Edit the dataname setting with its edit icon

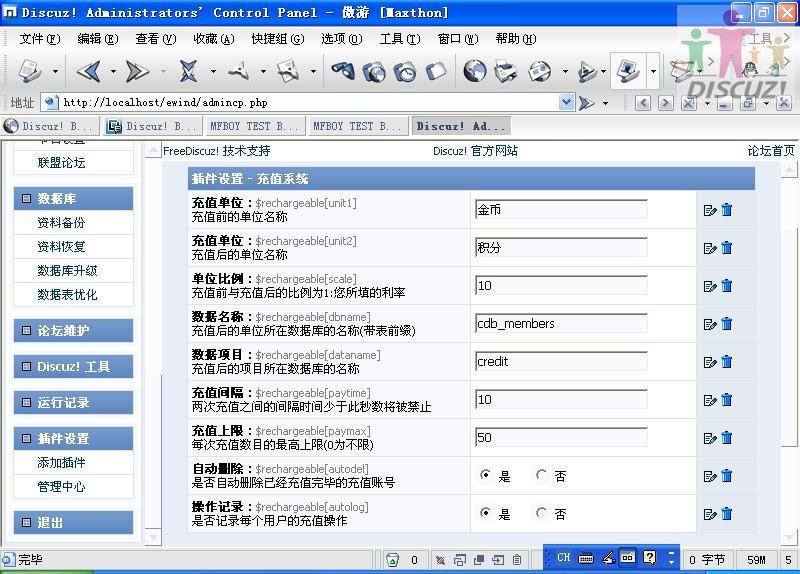[710, 362]
